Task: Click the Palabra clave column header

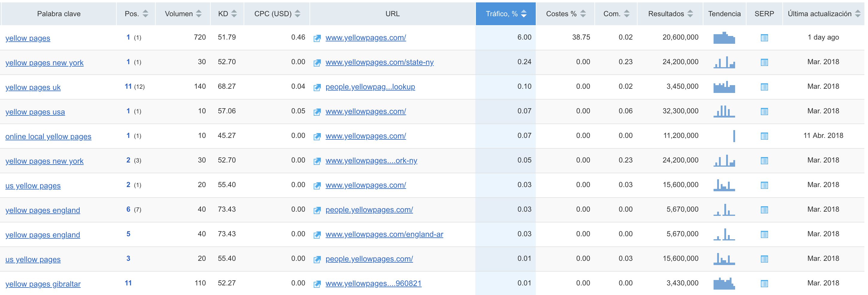Action: point(59,13)
